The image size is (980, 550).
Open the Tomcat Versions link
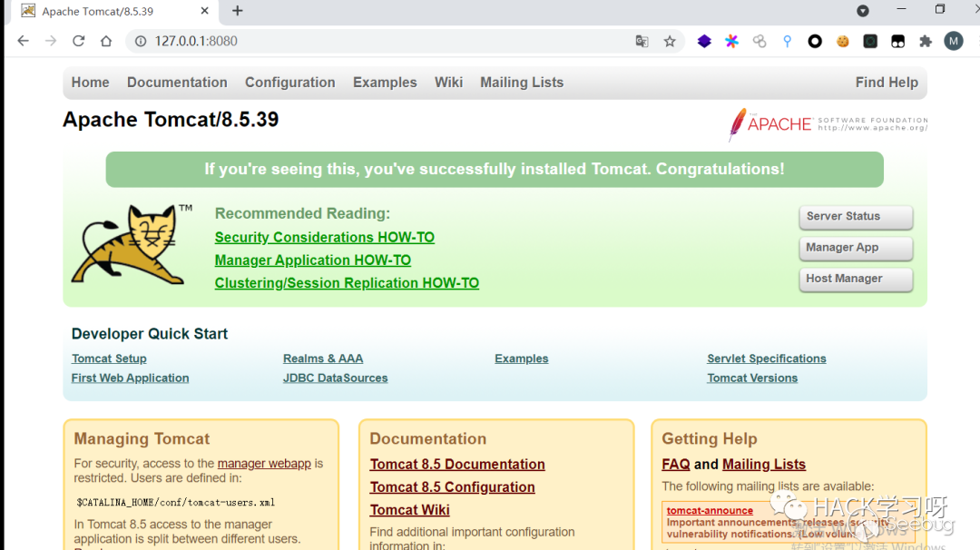tap(752, 378)
